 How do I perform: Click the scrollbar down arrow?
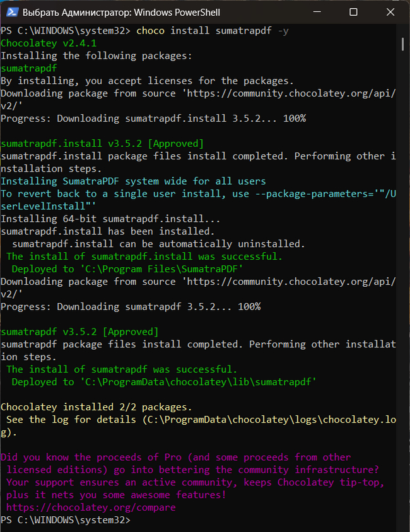click(x=402, y=526)
